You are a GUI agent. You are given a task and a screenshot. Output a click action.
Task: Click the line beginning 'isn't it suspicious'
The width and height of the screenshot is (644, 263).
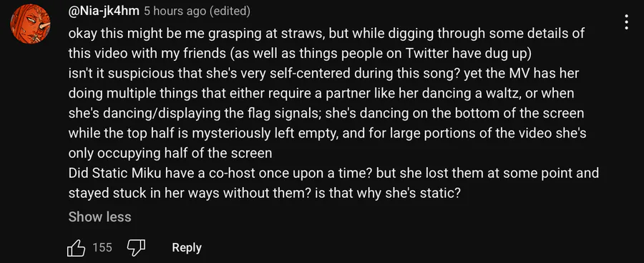[323, 73]
